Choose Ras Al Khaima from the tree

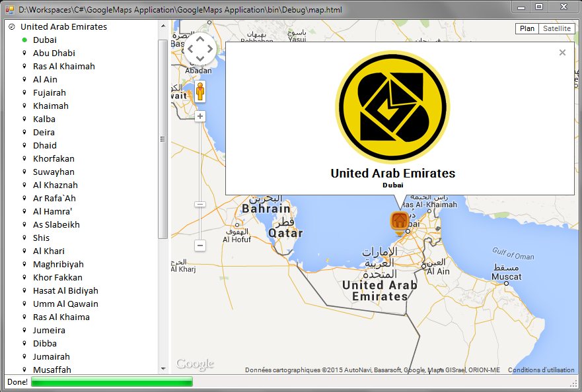pos(61,317)
